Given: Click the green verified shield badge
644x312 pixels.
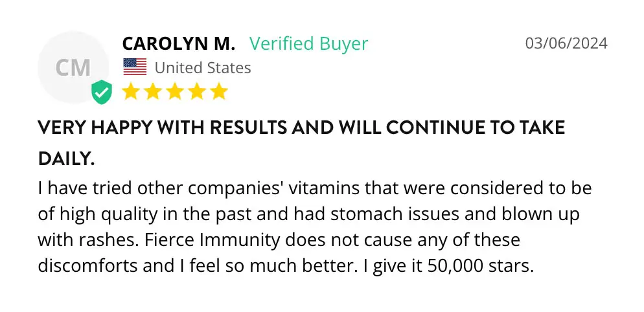Looking at the screenshot, I should tap(101, 93).
